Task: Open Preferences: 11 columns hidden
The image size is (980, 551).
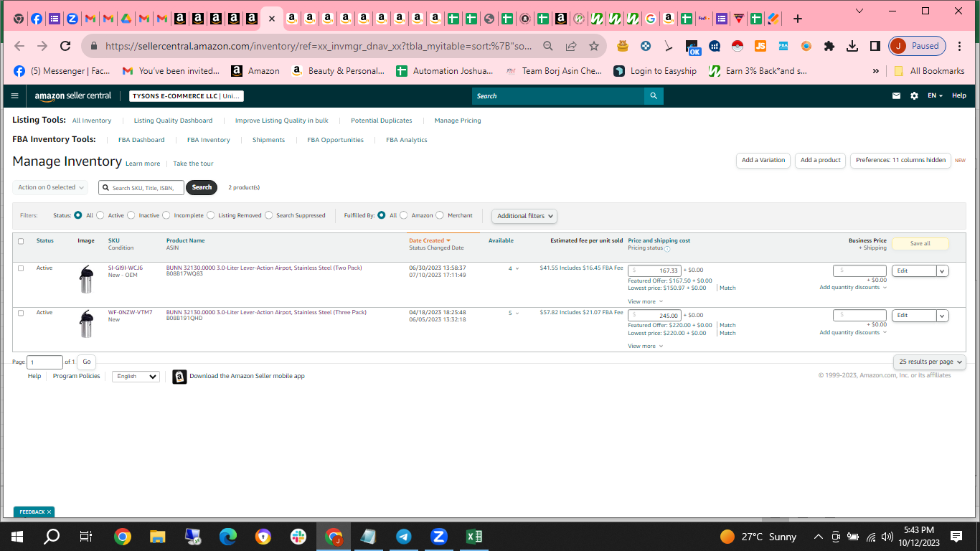Action: click(x=900, y=161)
